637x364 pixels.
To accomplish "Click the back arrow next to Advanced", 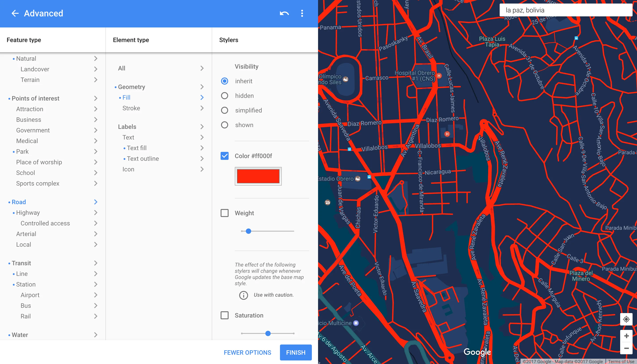I will point(15,13).
